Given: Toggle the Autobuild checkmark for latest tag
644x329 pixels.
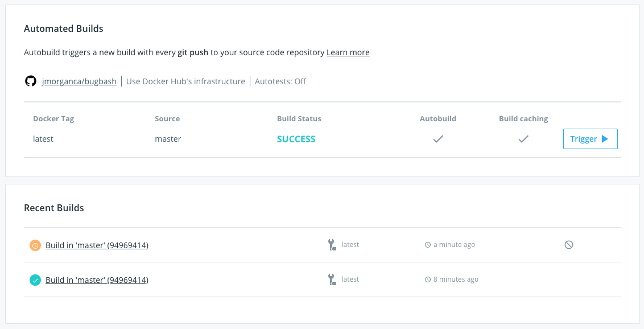Looking at the screenshot, I should tap(438, 139).
